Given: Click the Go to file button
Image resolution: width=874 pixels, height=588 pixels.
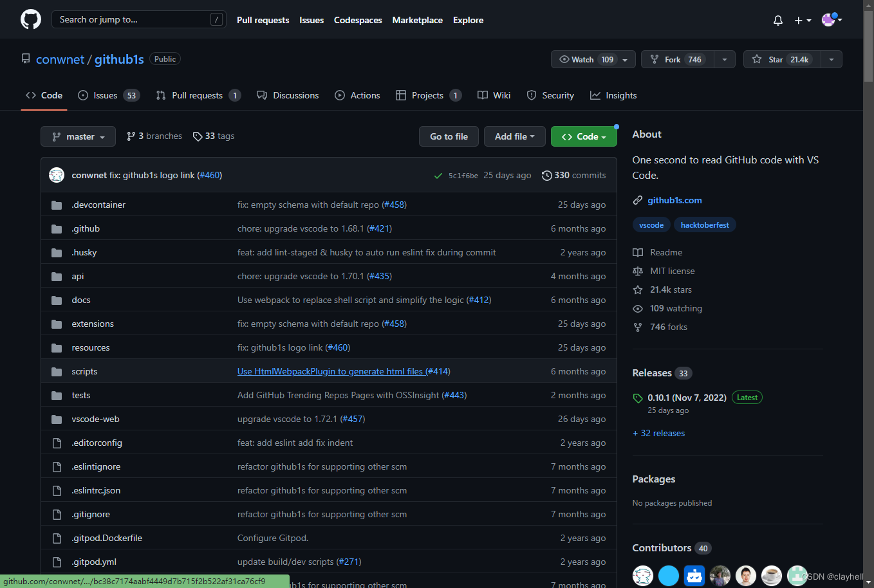Looking at the screenshot, I should [x=449, y=136].
